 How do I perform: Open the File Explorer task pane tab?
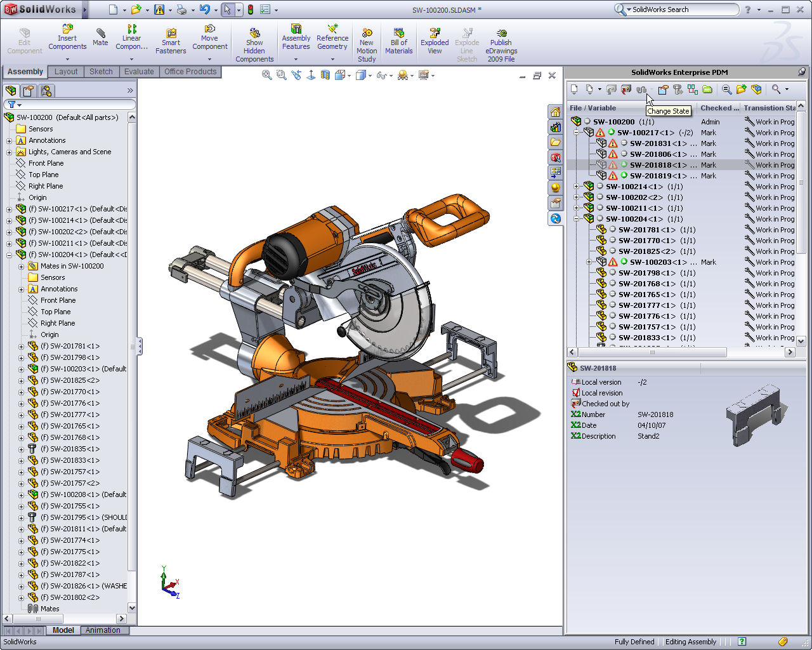click(556, 142)
